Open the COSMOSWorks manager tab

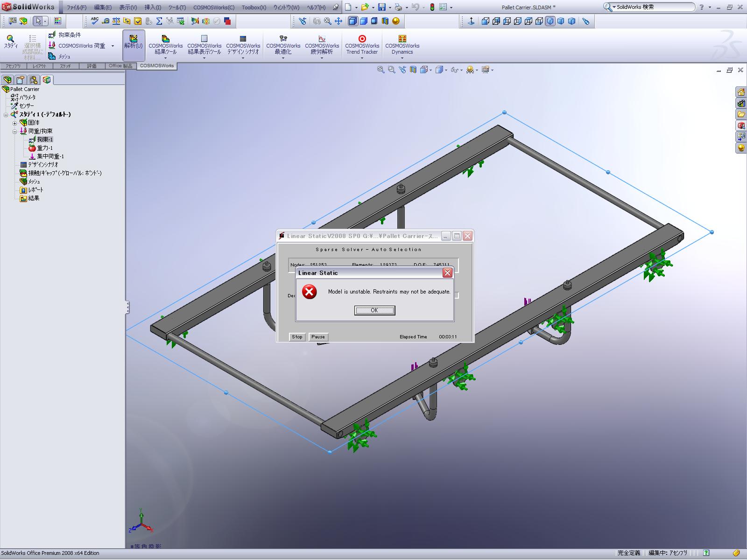[47, 80]
